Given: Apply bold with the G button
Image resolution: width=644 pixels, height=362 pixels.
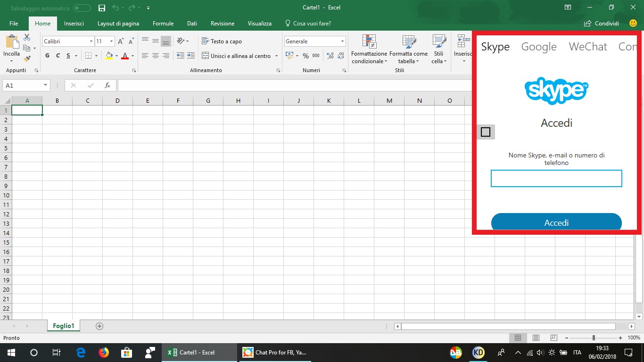Looking at the screenshot, I should click(47, 56).
